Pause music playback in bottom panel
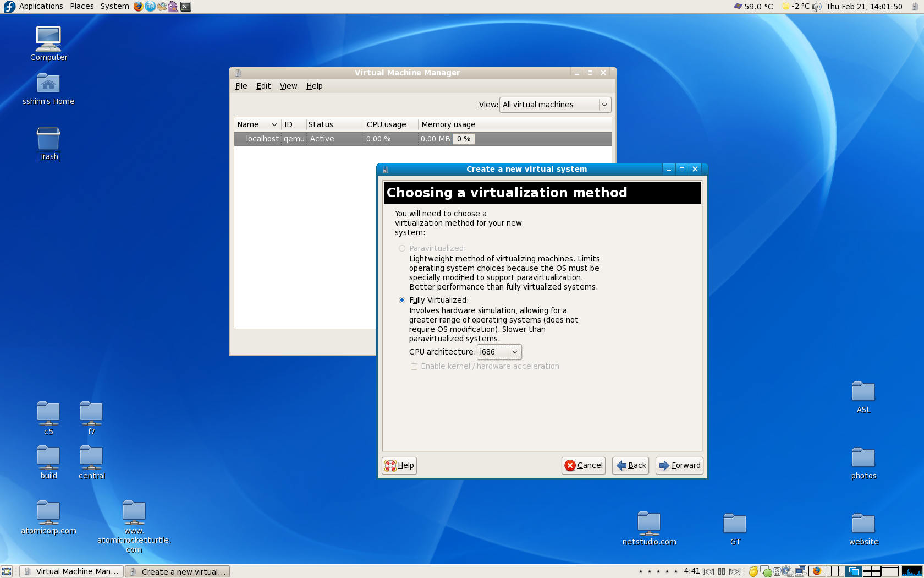The height and width of the screenshot is (578, 924). click(722, 571)
